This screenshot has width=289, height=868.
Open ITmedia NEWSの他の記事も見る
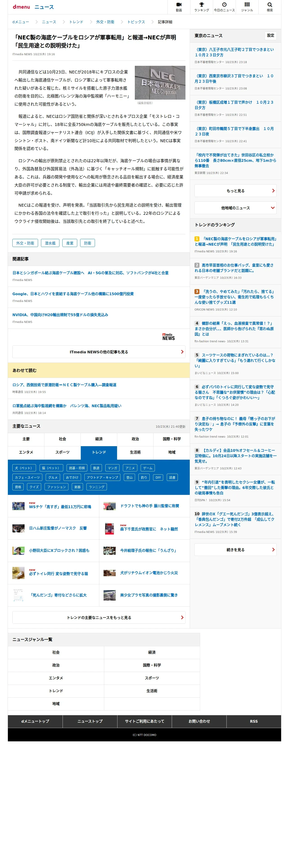(x=99, y=352)
